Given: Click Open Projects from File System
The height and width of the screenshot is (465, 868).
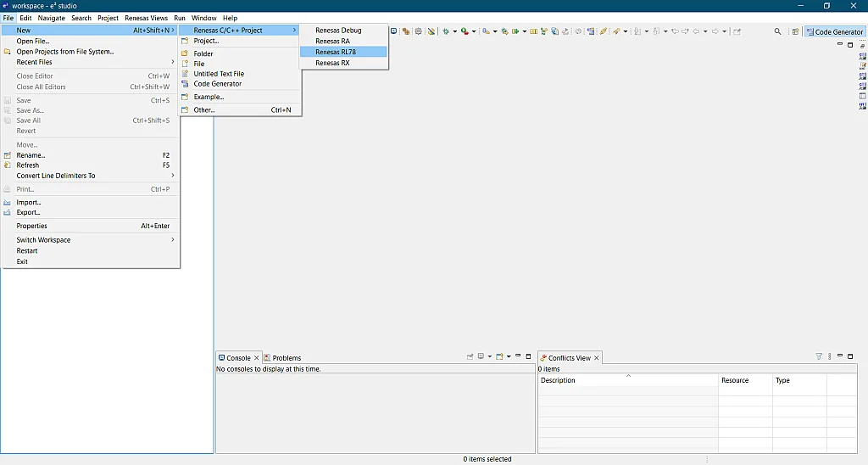Looking at the screenshot, I should click(x=64, y=52).
